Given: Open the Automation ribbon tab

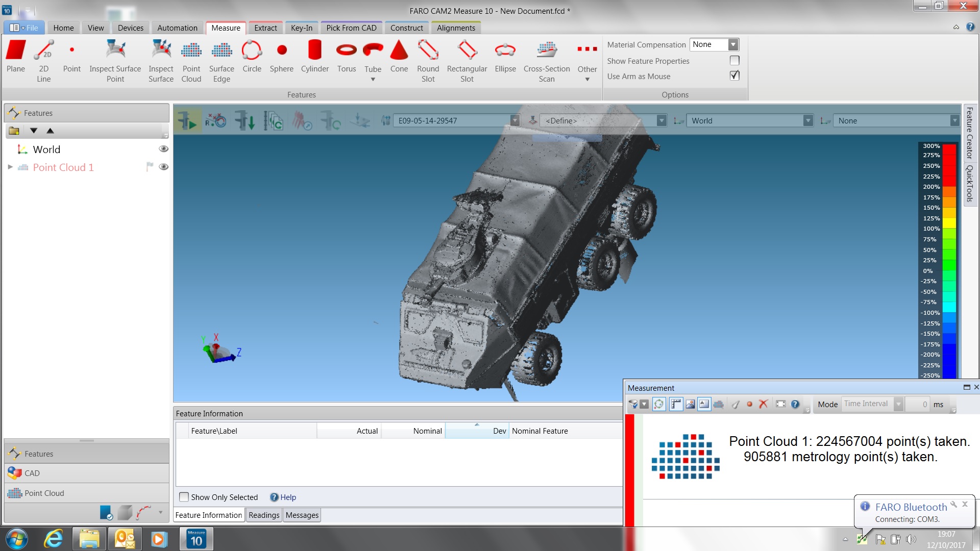Looking at the screenshot, I should coord(177,28).
